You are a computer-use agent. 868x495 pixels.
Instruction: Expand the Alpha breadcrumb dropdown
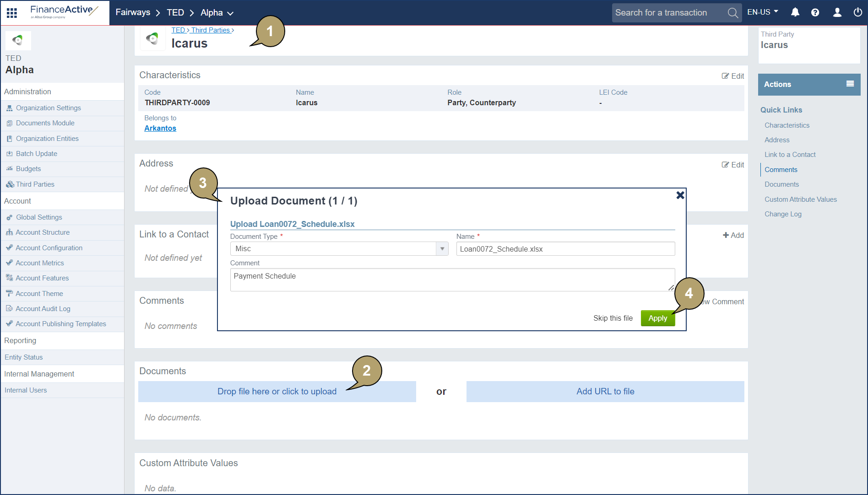click(230, 13)
